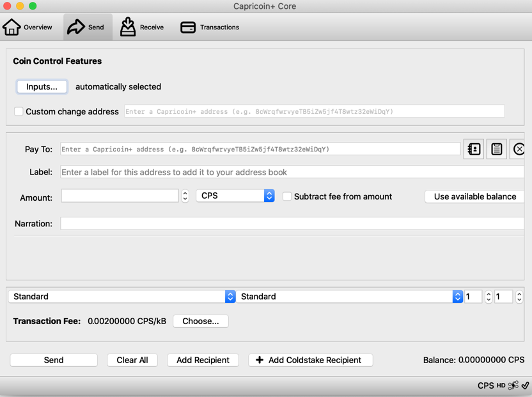The height and width of the screenshot is (397, 532).
Task: Open the second Standard type dropdown
Action: [350, 297]
